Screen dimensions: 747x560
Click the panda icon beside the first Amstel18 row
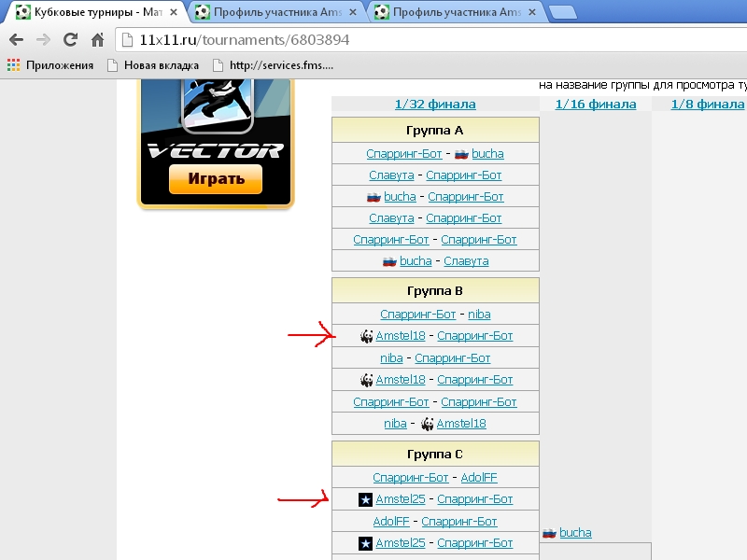366,336
